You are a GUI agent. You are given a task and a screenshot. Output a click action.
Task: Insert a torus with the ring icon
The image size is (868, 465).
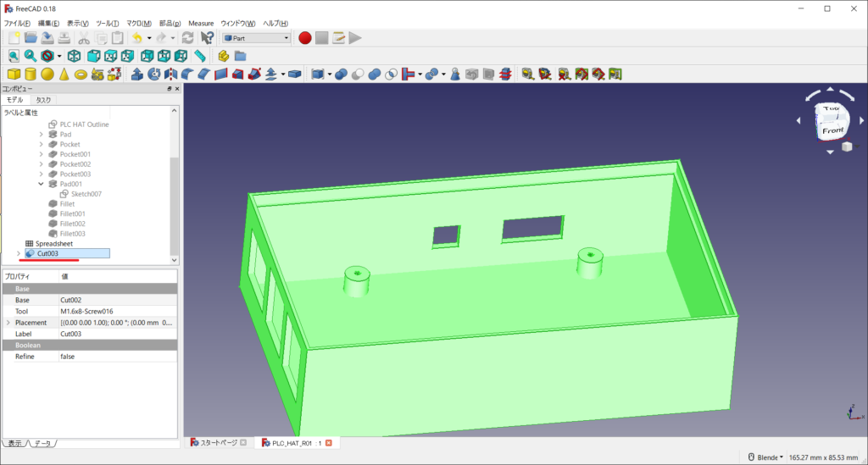pos(81,75)
